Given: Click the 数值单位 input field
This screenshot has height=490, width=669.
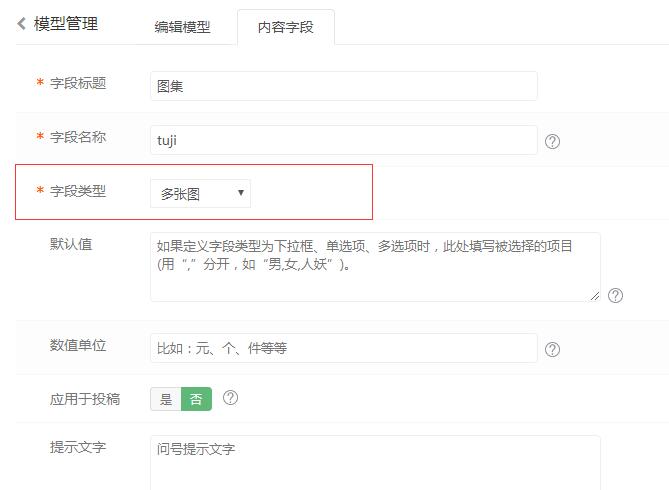Looking at the screenshot, I should pyautogui.click(x=343, y=348).
